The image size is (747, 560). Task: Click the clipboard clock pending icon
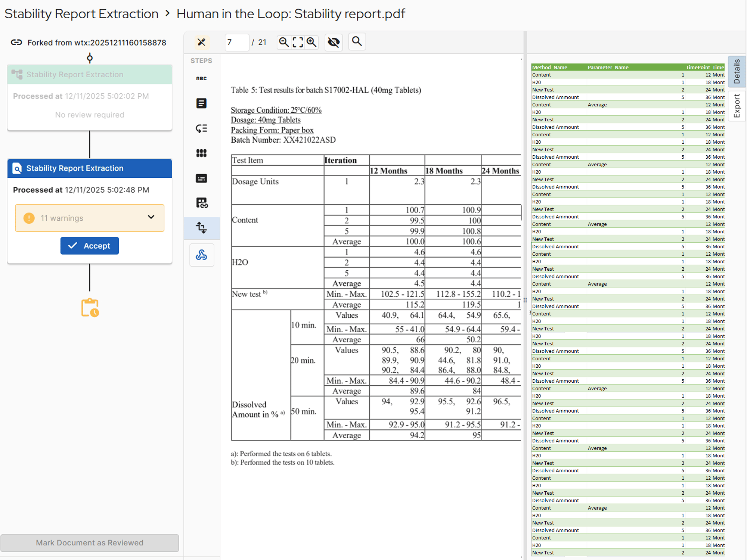point(90,308)
